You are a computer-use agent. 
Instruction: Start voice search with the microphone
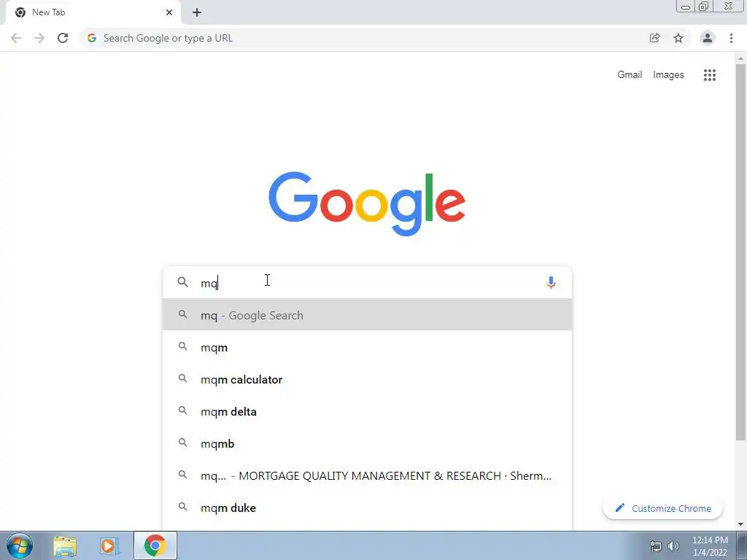pos(551,282)
